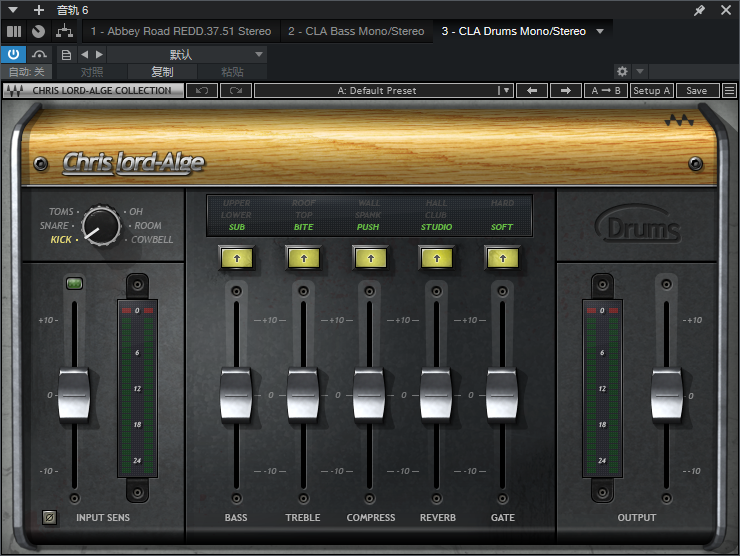Click the TREBLE fader handle

click(x=303, y=395)
